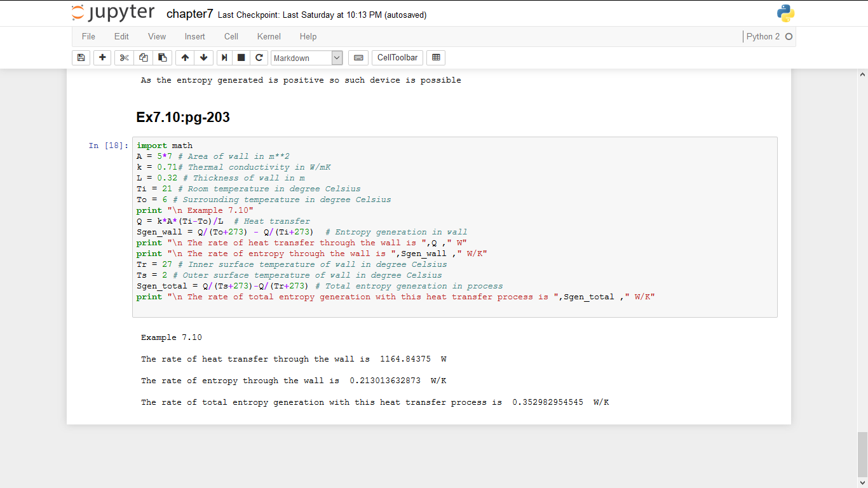Rename notebook by clicking chapter7 title
Screen dimensions: 868x488
click(189, 14)
